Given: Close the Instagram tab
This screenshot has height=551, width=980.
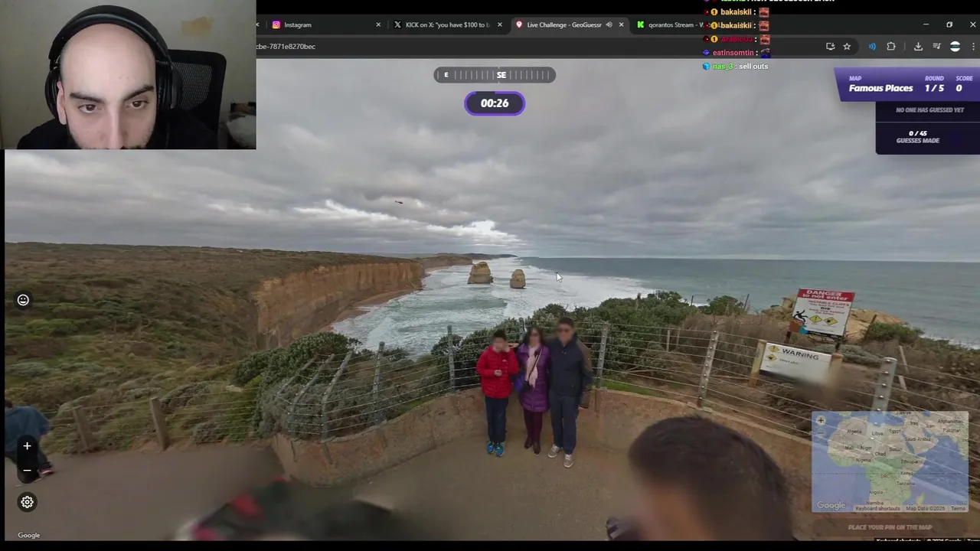Looking at the screenshot, I should pos(378,24).
